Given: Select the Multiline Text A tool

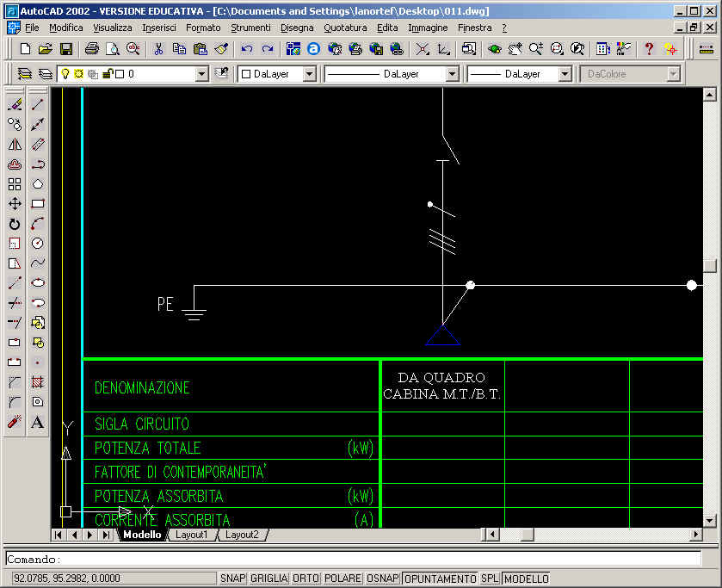Looking at the screenshot, I should coord(38,422).
